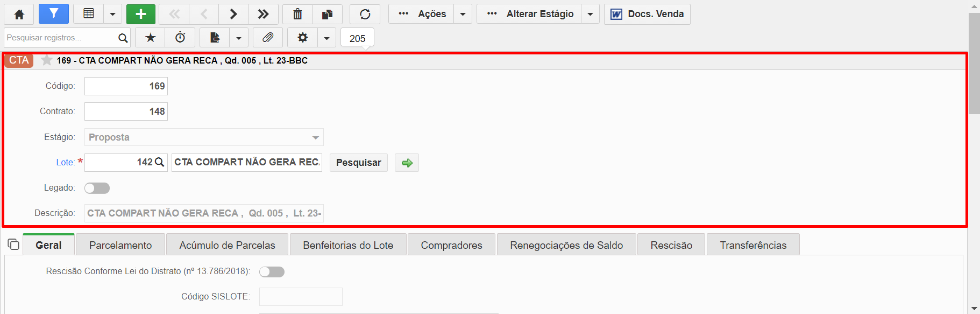Image resolution: width=980 pixels, height=314 pixels.
Task: Open the Ações button
Action: coord(422,14)
